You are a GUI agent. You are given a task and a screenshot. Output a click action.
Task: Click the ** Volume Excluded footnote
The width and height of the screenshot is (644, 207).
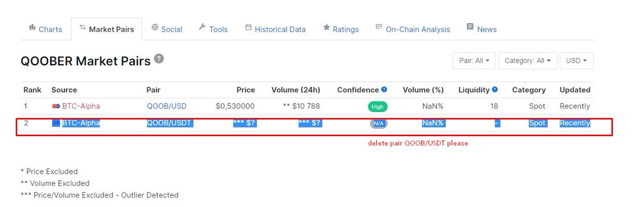[x=55, y=183]
